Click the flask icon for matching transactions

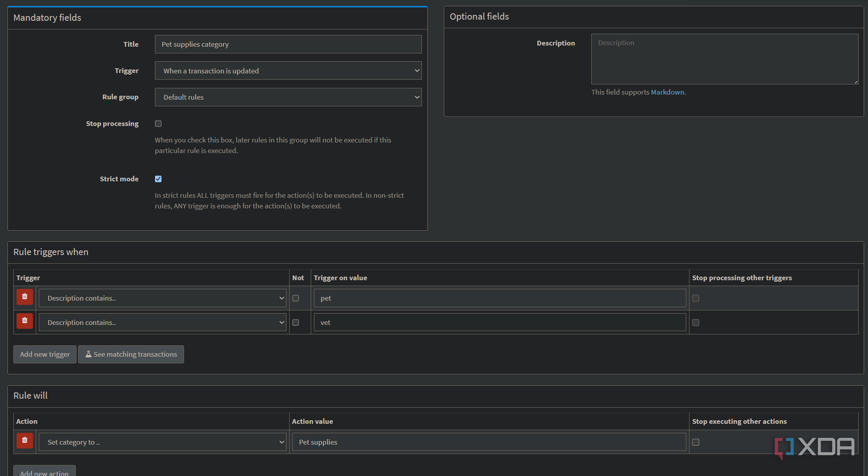pyautogui.click(x=89, y=354)
